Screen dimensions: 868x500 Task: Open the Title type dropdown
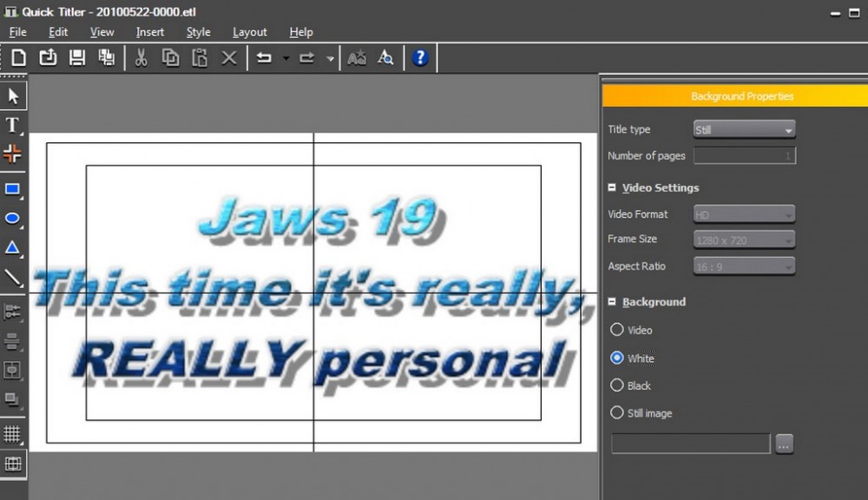[744, 129]
